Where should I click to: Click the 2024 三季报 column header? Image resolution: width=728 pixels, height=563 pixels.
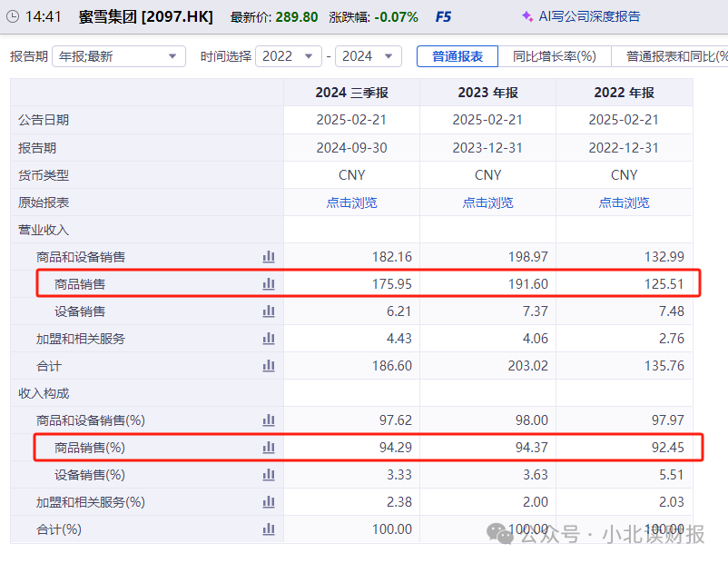click(x=351, y=93)
